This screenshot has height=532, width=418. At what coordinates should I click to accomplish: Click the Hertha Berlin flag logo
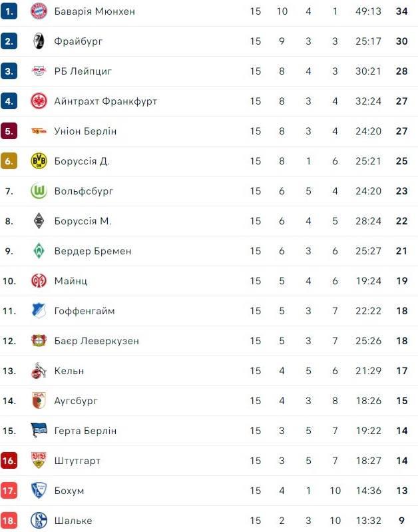[x=39, y=431]
